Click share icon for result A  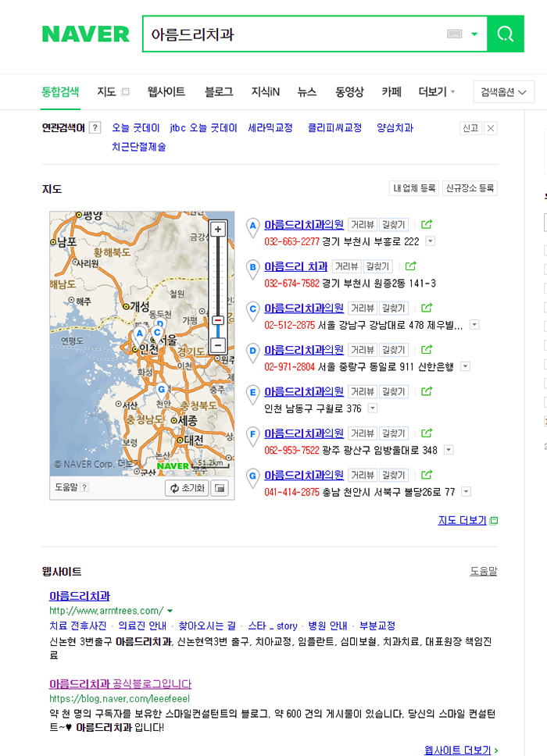(x=427, y=224)
